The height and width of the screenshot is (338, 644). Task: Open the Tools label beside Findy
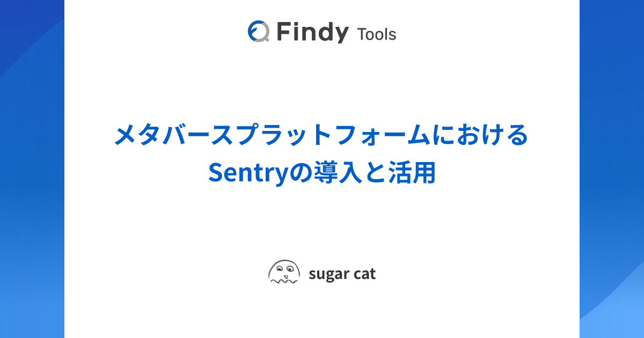pyautogui.click(x=376, y=34)
